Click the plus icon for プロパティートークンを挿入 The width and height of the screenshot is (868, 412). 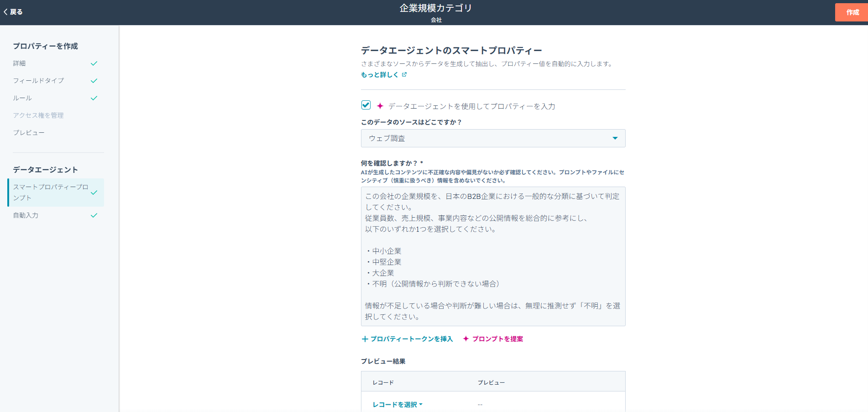tap(365, 339)
